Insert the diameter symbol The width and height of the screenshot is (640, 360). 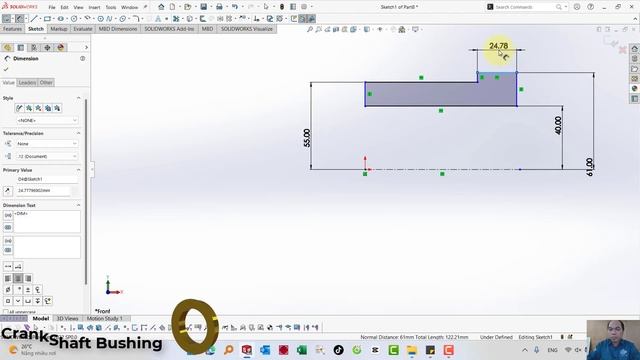tap(8, 290)
